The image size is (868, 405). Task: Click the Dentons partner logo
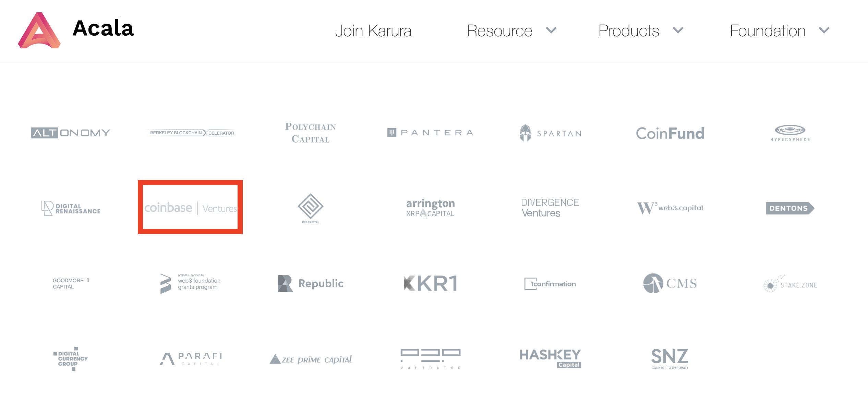(791, 208)
